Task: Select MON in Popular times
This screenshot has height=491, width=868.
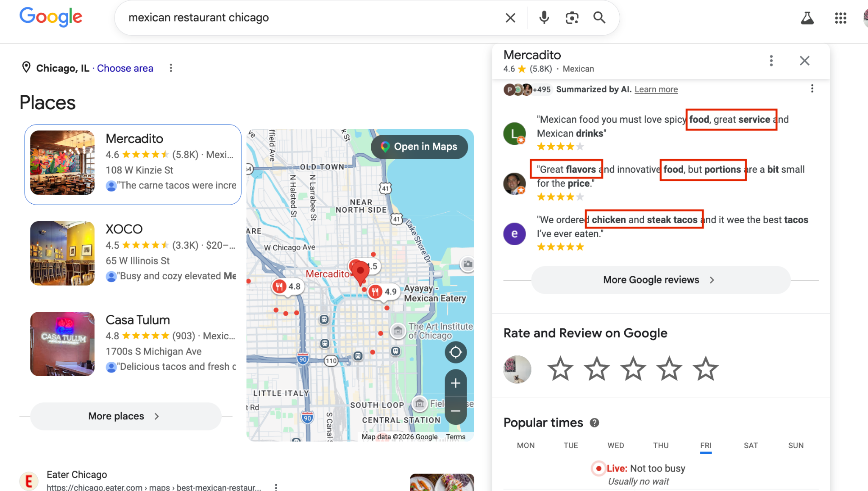Action: coord(526,446)
